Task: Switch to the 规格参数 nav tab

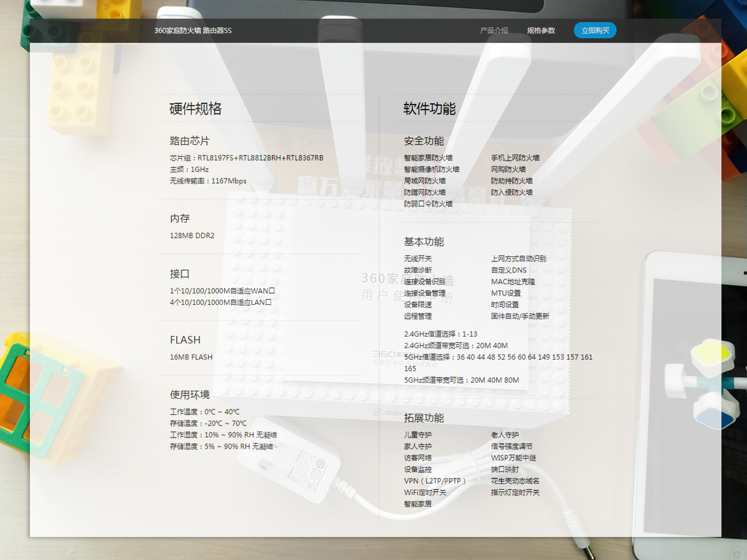Action: point(541,30)
